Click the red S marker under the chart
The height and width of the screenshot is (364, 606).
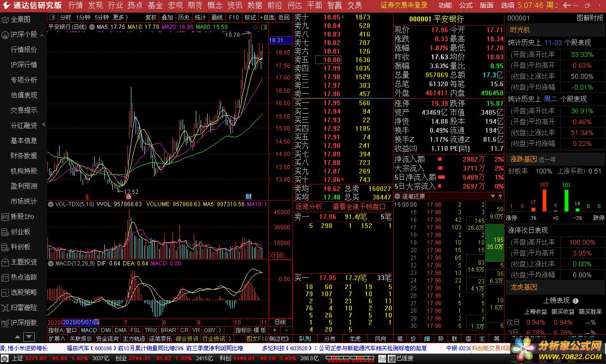pos(87,196)
